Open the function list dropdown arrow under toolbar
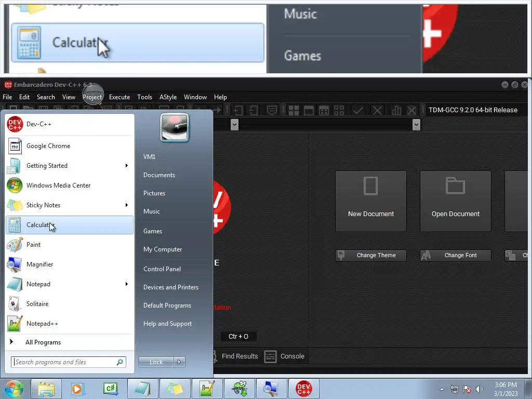The width and height of the screenshot is (532, 399). [416, 125]
